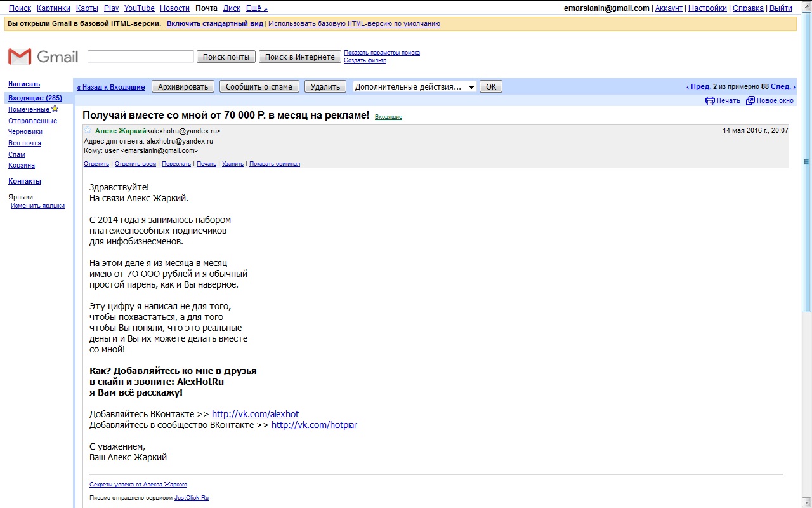Open the Спам folder

click(16, 154)
